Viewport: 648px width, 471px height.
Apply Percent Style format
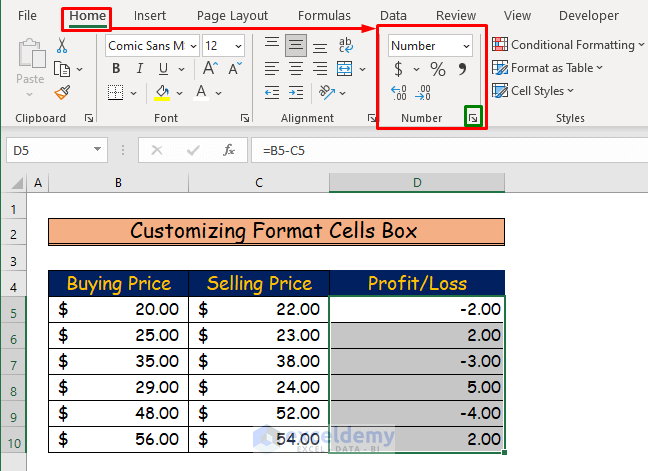(438, 69)
